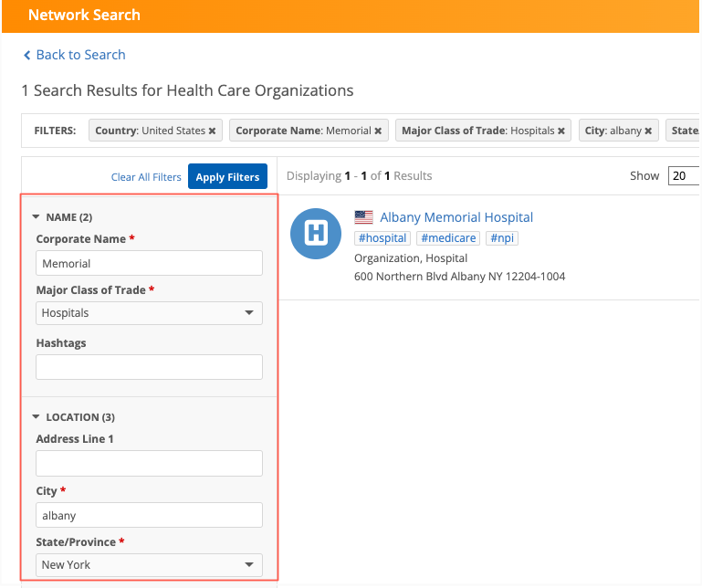Click into the Corporate Name field
702x588 pixels.
[x=149, y=264]
